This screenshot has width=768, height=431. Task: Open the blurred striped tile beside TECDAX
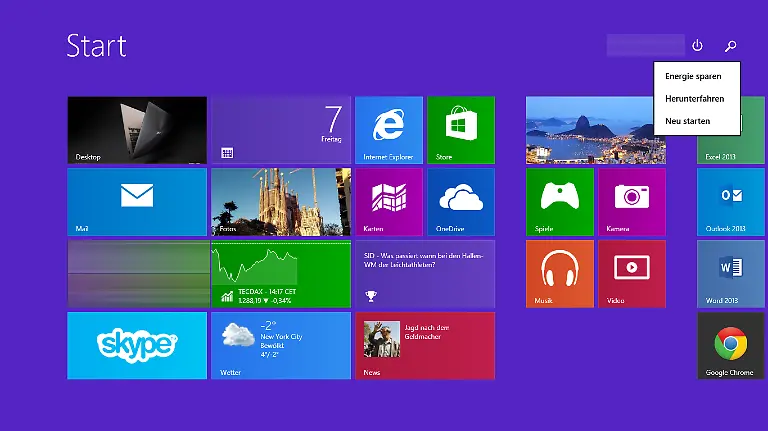(137, 274)
